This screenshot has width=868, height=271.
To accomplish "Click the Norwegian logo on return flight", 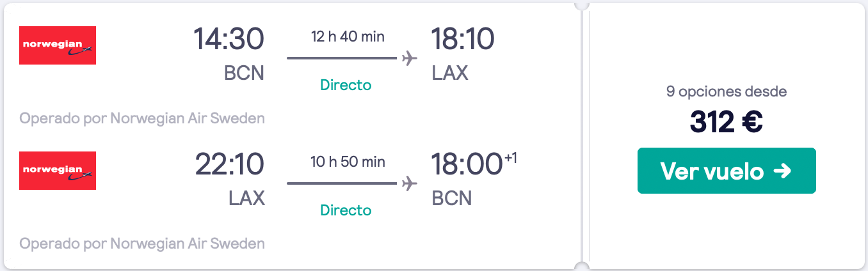I will [58, 171].
